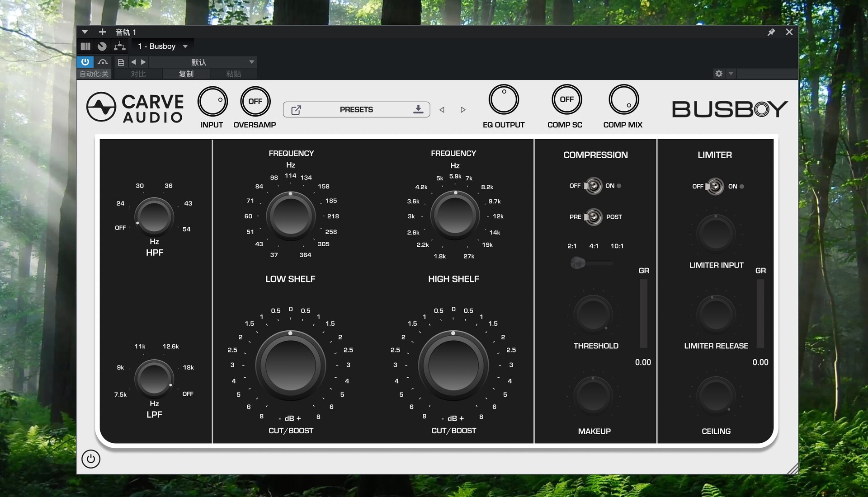This screenshot has height=497, width=868.
Task: Flip the PRE/POST compression switch
Action: 593,217
